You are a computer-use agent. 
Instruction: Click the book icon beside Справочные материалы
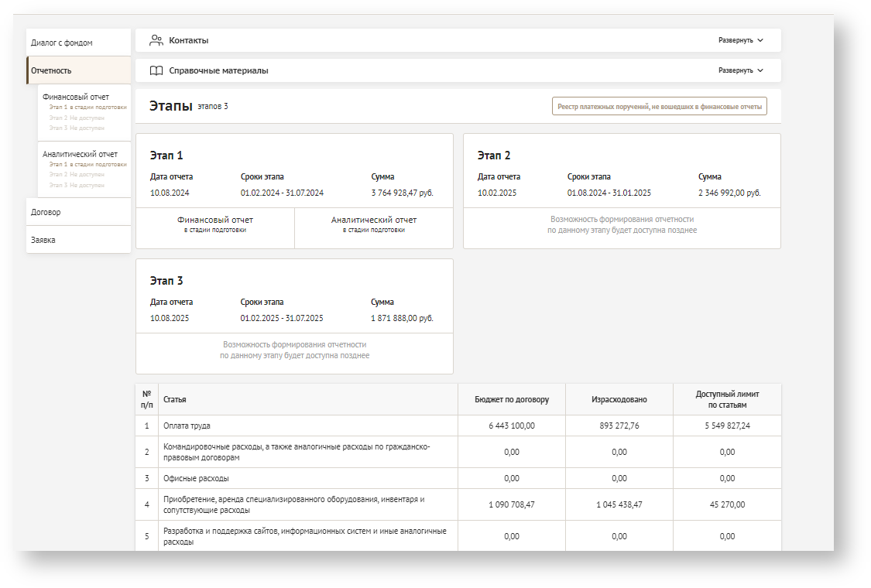(156, 70)
